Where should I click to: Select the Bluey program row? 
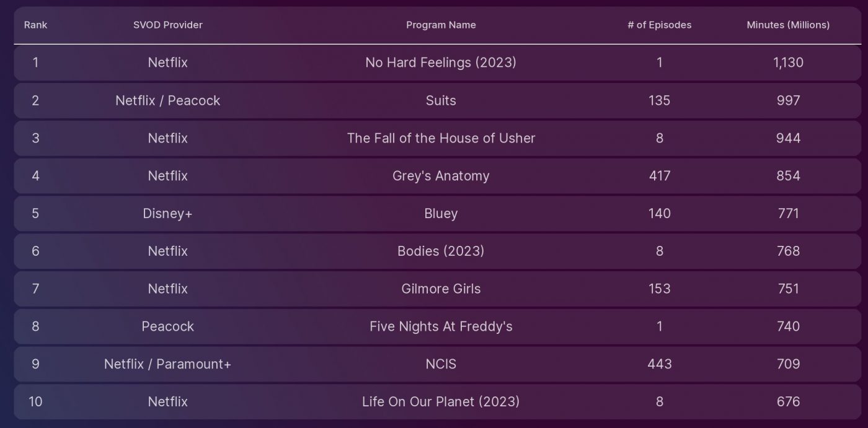[438, 214]
